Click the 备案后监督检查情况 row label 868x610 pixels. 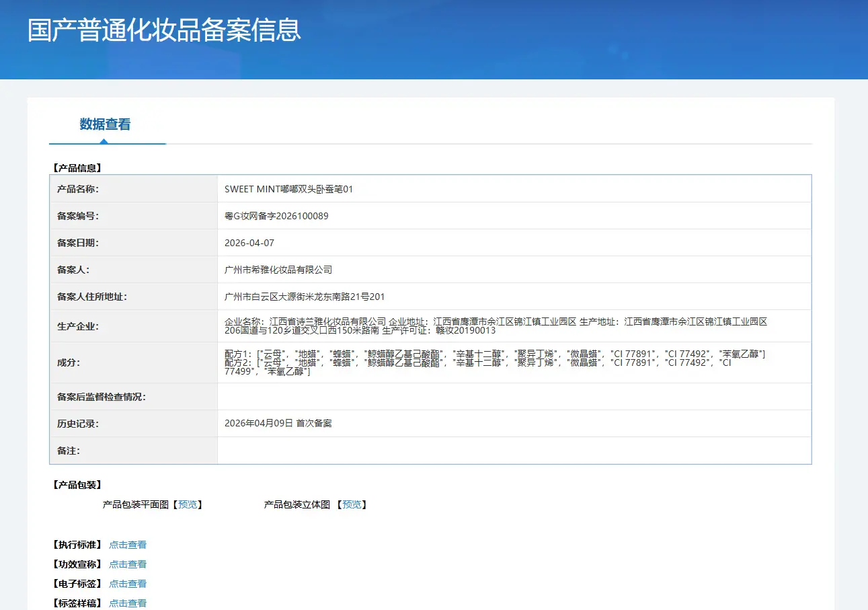[102, 397]
